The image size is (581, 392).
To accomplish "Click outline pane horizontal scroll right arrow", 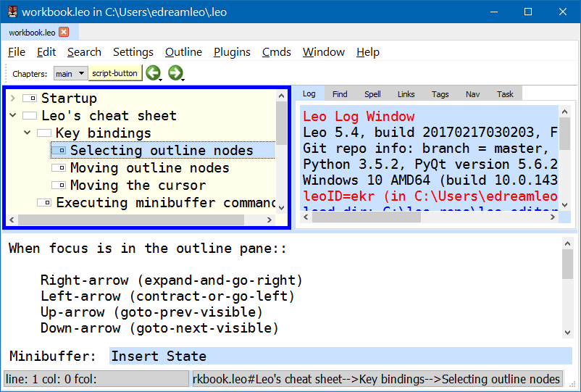I will [269, 220].
